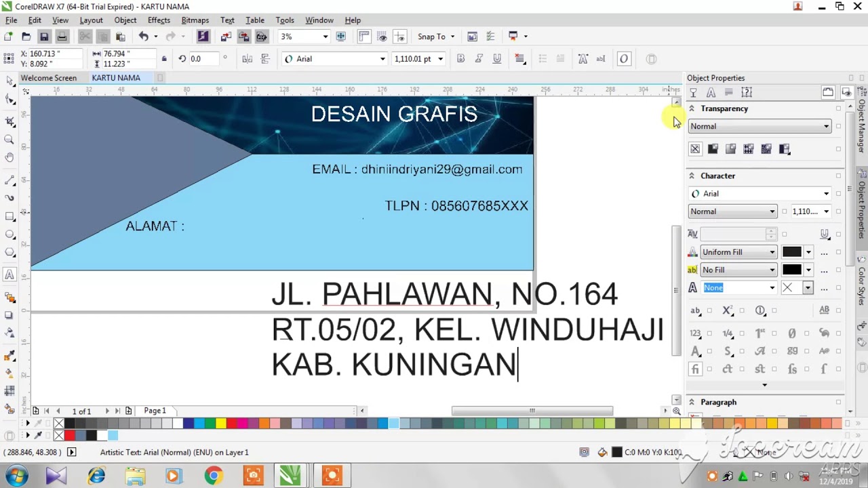This screenshot has width=868, height=488.
Task: Click the Undo arrow icon
Action: tap(143, 37)
